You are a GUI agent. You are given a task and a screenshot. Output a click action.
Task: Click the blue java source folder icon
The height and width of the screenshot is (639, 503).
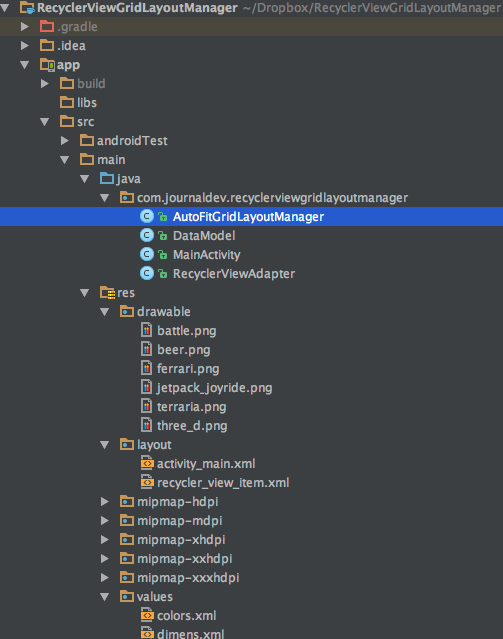click(x=107, y=178)
